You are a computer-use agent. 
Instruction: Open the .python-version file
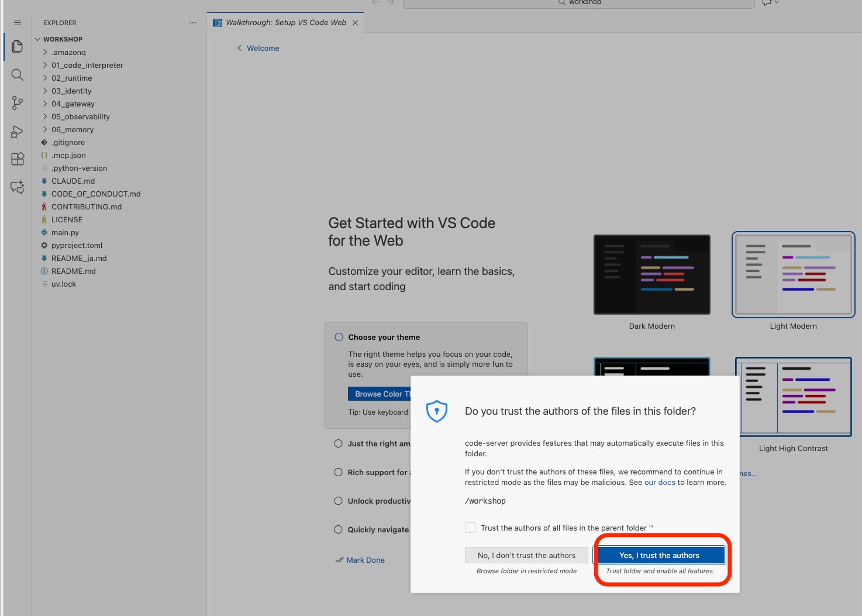pos(119,168)
